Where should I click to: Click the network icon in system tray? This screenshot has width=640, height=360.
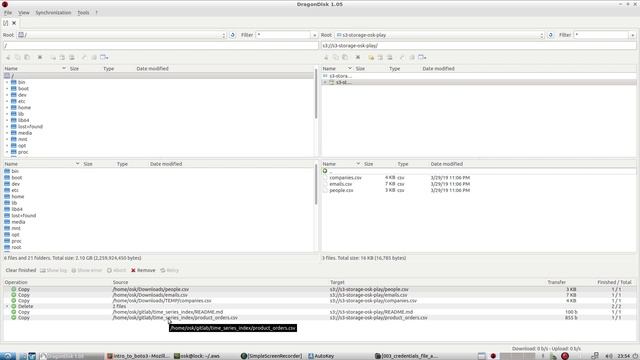(x=595, y=356)
